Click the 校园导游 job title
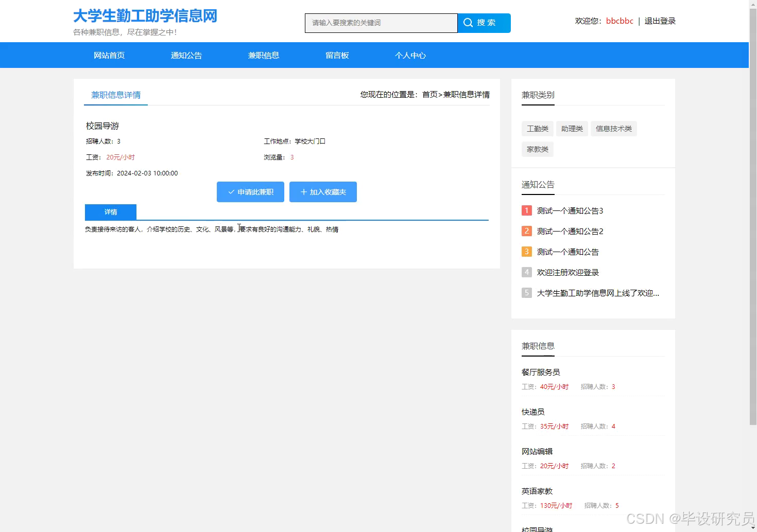The height and width of the screenshot is (532, 757). coord(102,126)
